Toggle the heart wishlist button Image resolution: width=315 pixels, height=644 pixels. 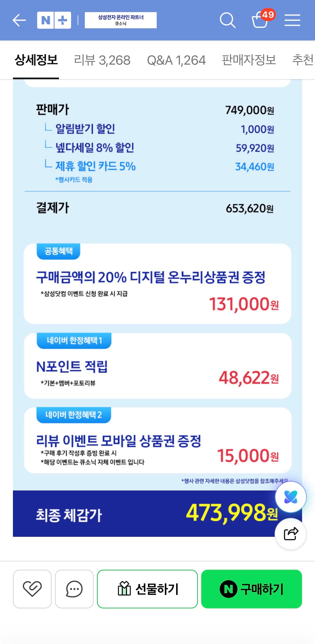pyautogui.click(x=32, y=589)
